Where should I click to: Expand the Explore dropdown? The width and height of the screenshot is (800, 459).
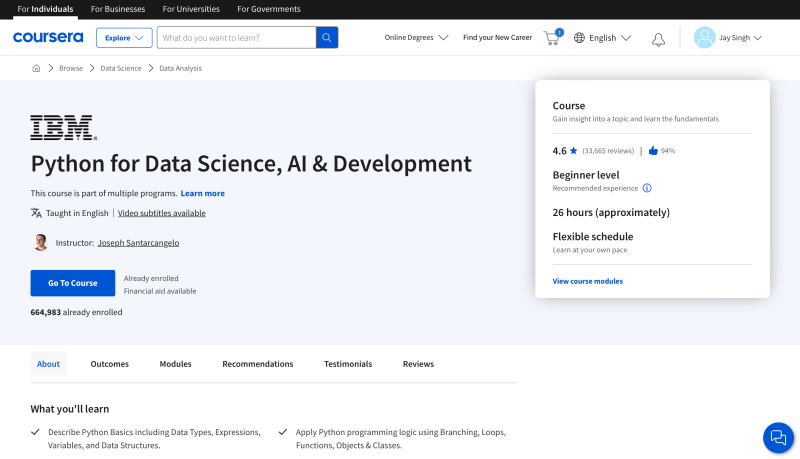pos(124,38)
